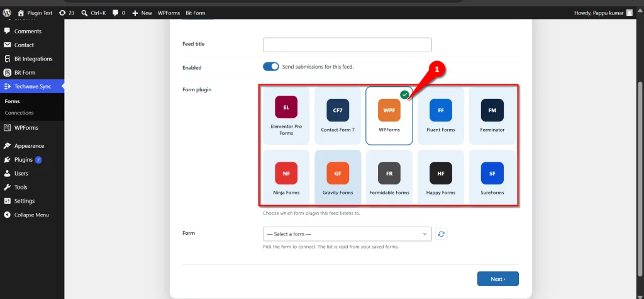
Task: Open the WordPress logo menu
Action: pos(7,13)
